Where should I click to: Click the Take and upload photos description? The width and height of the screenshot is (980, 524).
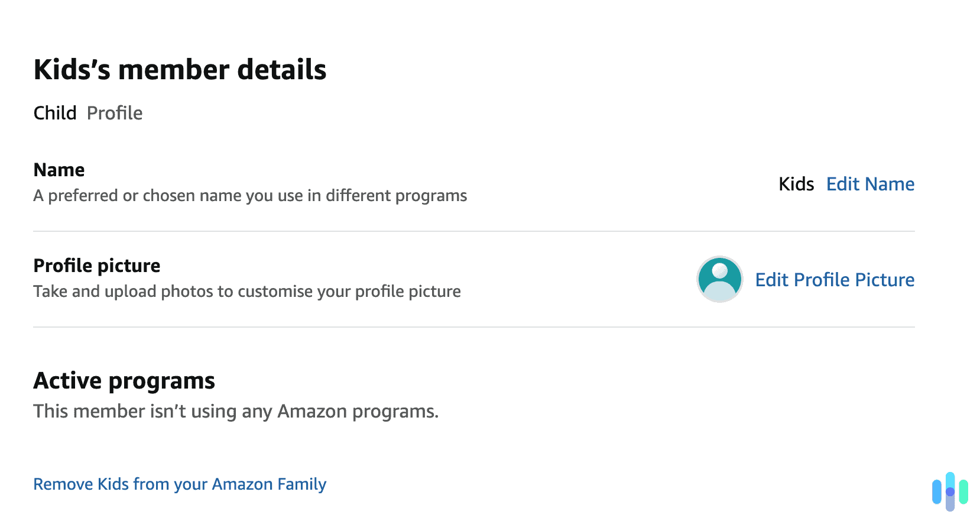pos(247,292)
